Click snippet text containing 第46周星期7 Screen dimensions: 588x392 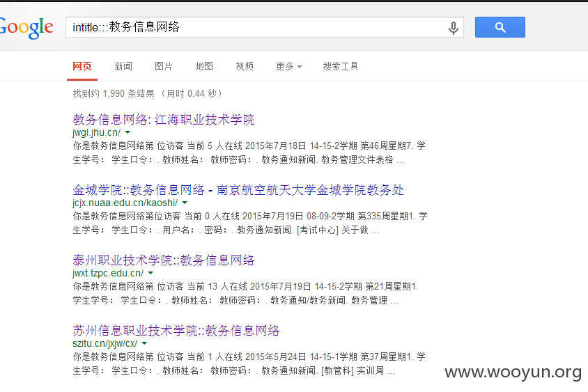click(249, 152)
